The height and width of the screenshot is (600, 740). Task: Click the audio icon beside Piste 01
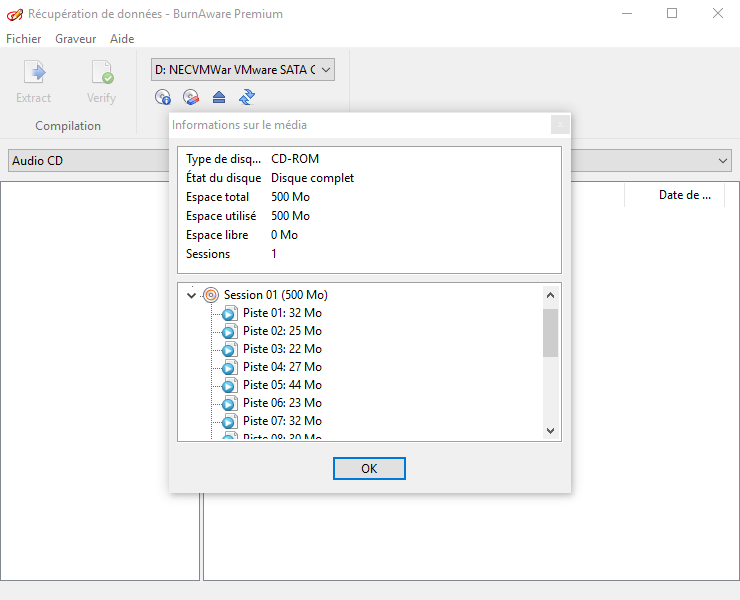coord(228,313)
